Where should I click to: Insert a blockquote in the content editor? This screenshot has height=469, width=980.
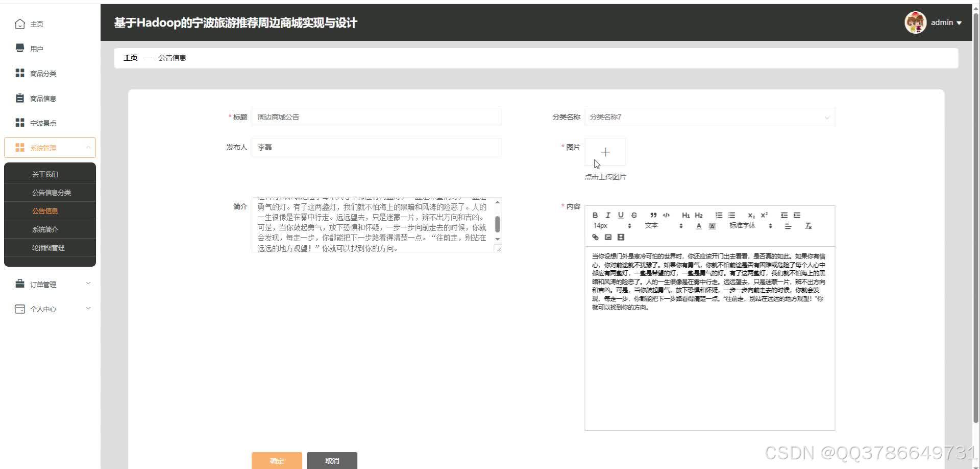click(653, 216)
